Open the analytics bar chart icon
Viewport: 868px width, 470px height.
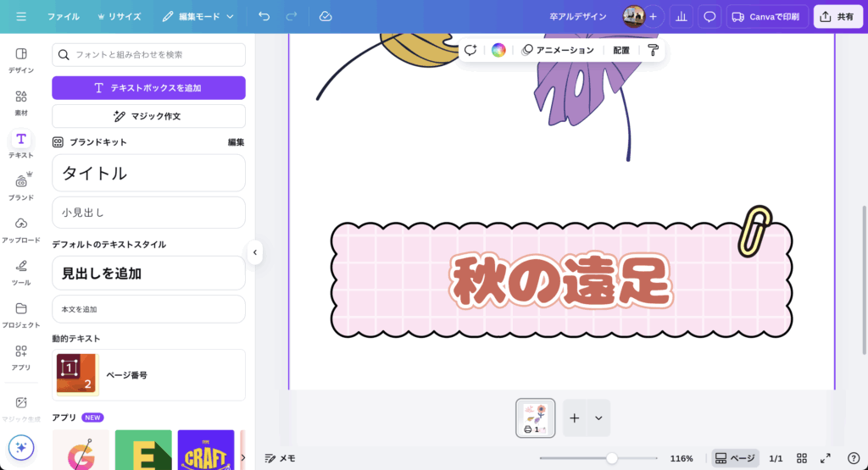click(681, 16)
